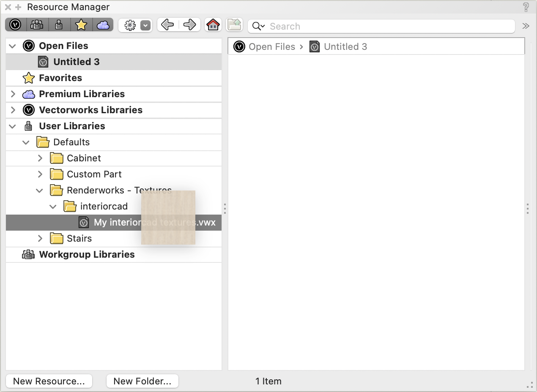The image size is (537, 392).
Task: Go forward with the right arrow button
Action: (189, 25)
